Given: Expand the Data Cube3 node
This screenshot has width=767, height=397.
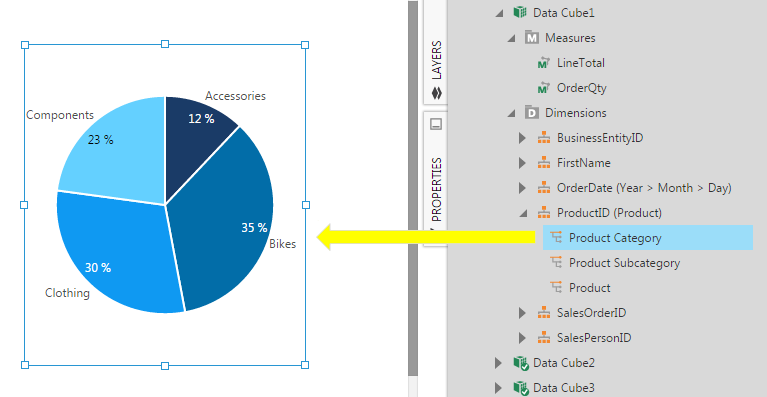Looking at the screenshot, I should coord(498,388).
